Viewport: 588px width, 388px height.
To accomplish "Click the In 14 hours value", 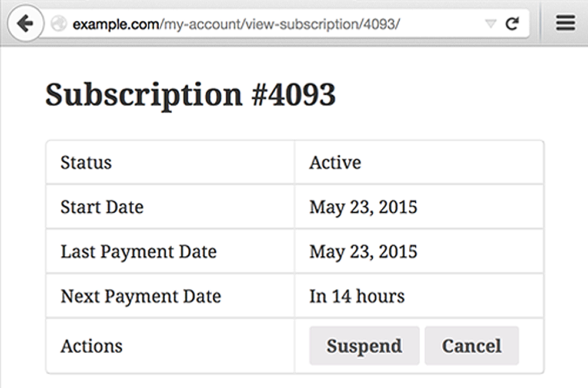I will click(357, 296).
